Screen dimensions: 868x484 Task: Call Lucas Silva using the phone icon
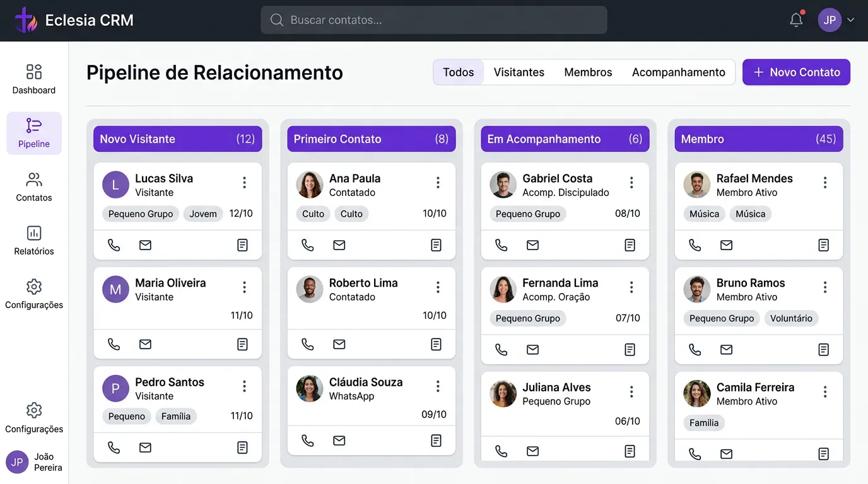pos(114,245)
